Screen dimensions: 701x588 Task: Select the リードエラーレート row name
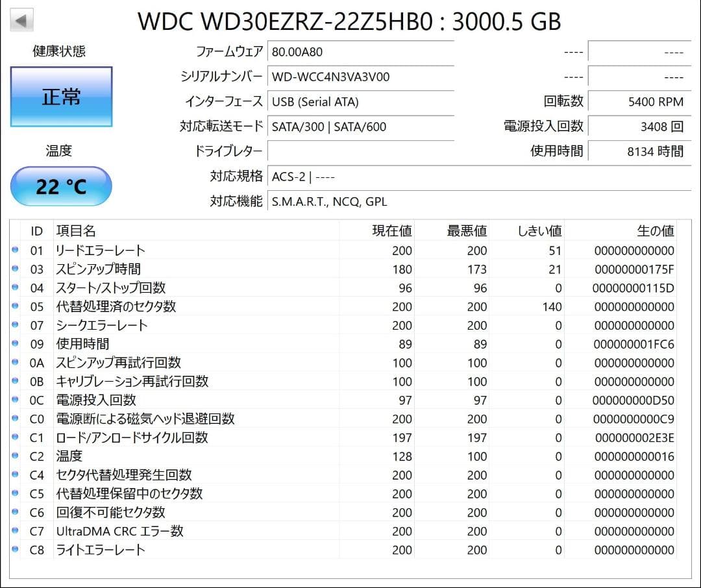tap(101, 251)
